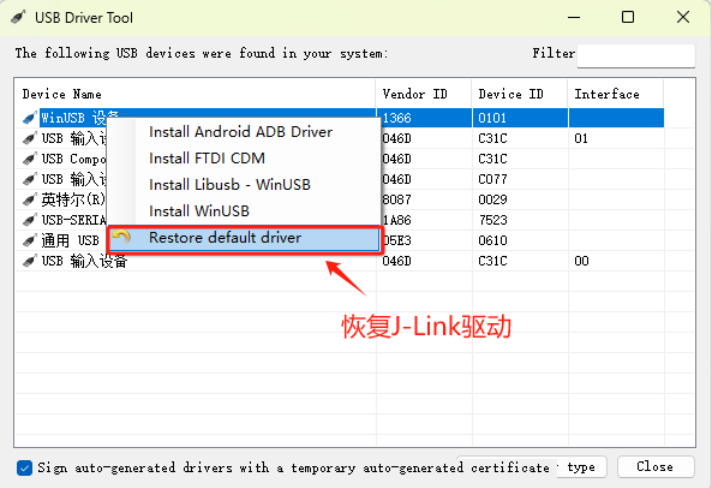Click the icon for the 英特尔(R) device

(x=30, y=199)
